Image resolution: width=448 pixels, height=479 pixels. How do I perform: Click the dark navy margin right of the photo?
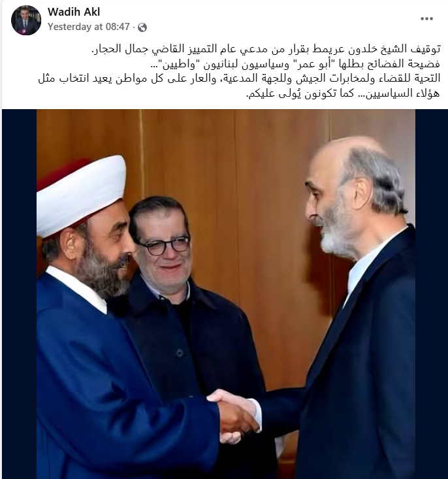(x=431, y=294)
